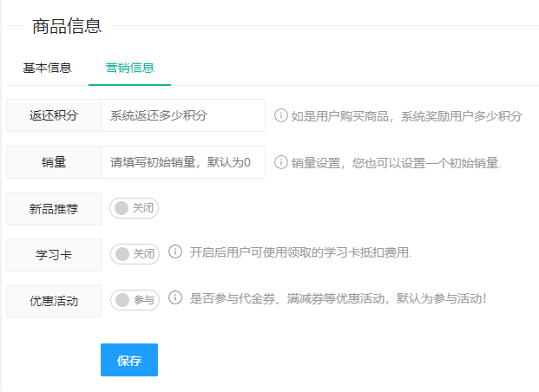Focus the 返还积分 points input field
The image size is (539, 392).
(182, 115)
